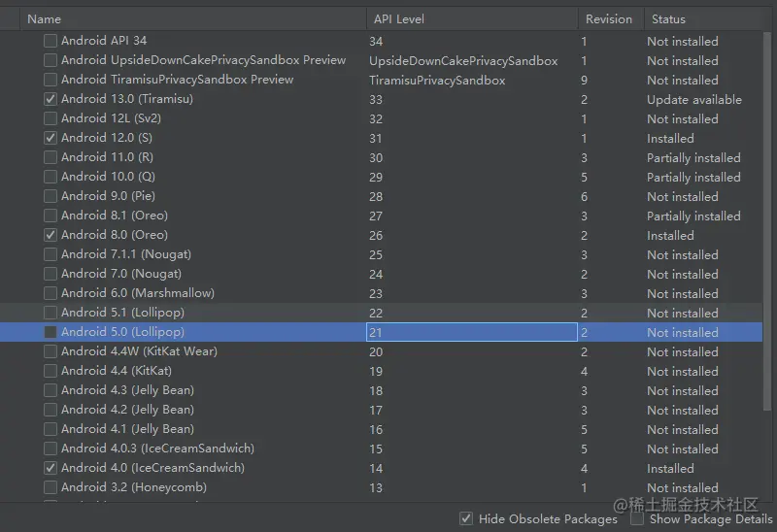Image resolution: width=777 pixels, height=532 pixels.
Task: Check the Android API 34 checkbox
Action: [51, 41]
